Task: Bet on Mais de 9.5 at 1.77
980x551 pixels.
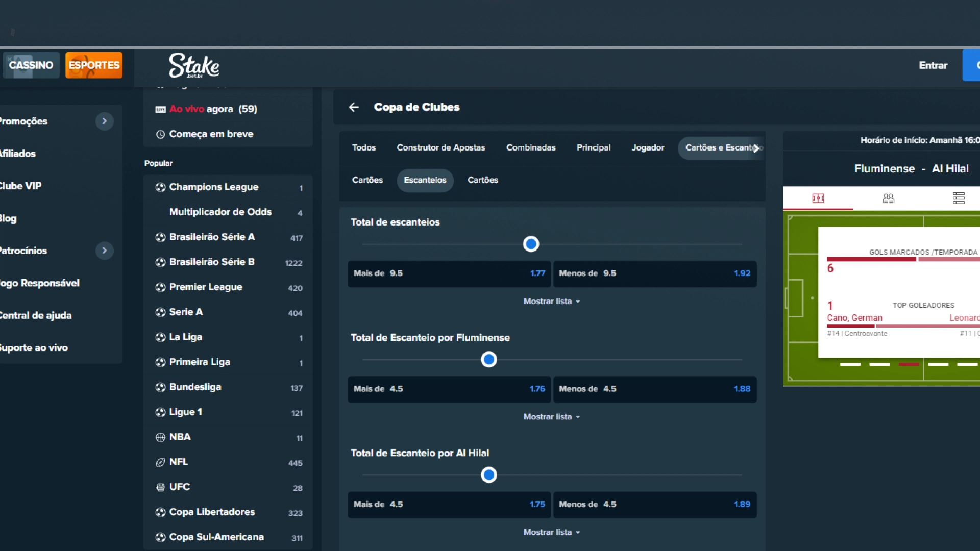Action: click(449, 273)
